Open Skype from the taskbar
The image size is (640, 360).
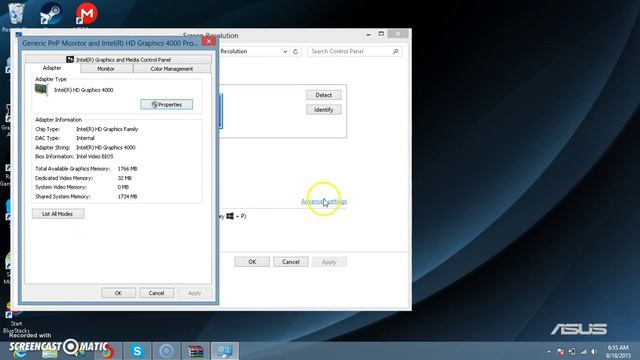click(x=137, y=351)
